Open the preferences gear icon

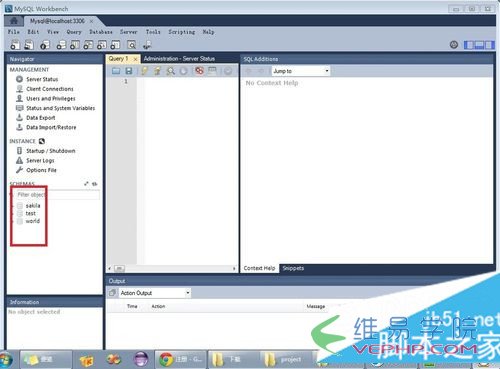(x=454, y=44)
